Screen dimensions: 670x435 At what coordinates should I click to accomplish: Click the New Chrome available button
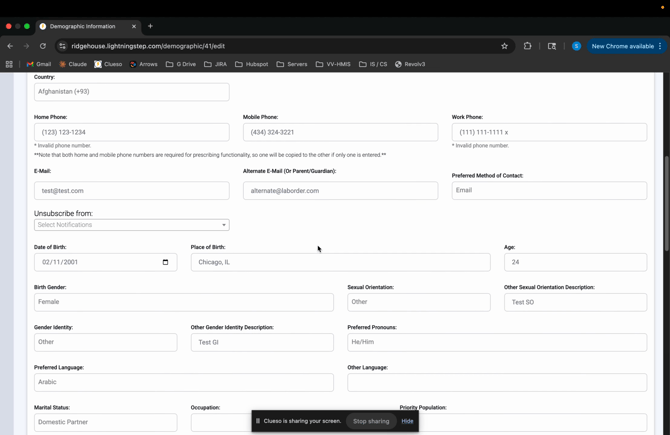(622, 46)
